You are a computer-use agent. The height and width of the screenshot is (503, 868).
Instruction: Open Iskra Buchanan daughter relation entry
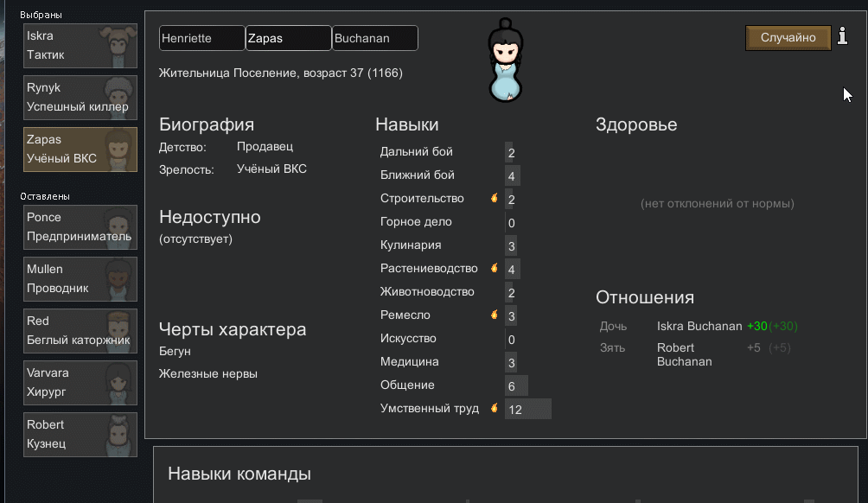pyautogui.click(x=699, y=327)
